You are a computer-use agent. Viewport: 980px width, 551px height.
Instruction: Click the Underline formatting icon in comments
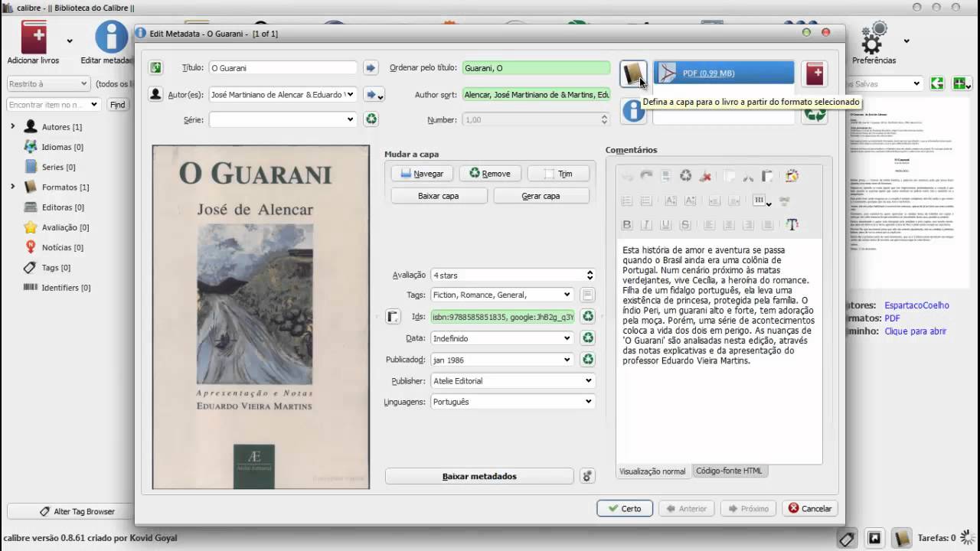665,224
